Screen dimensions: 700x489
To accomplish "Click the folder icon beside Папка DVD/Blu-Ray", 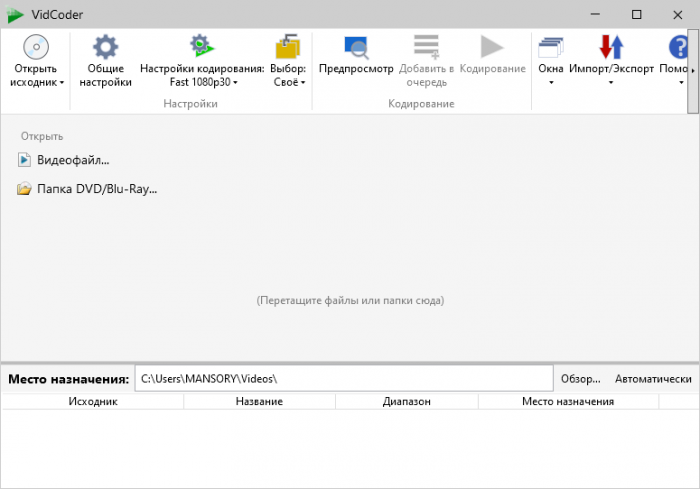I will (x=24, y=188).
